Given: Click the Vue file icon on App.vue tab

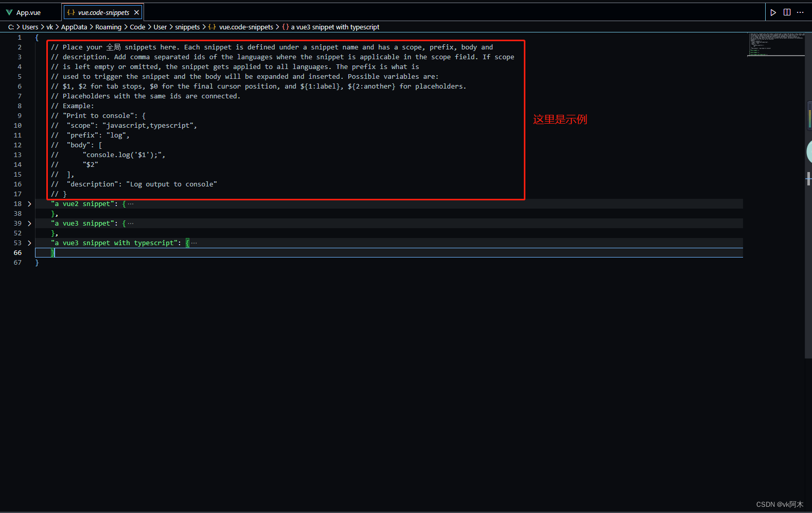Looking at the screenshot, I should point(9,12).
